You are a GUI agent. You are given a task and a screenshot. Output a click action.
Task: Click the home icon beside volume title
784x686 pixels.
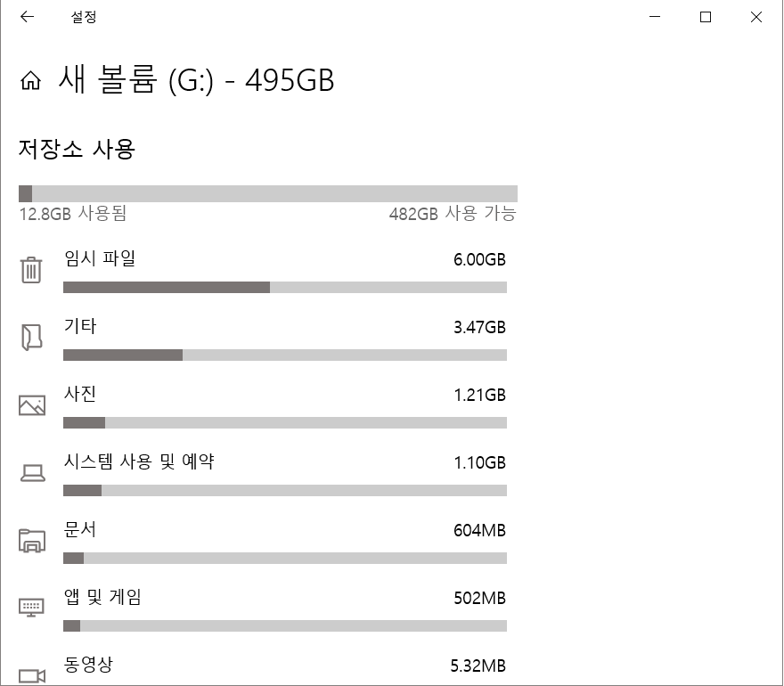[31, 81]
